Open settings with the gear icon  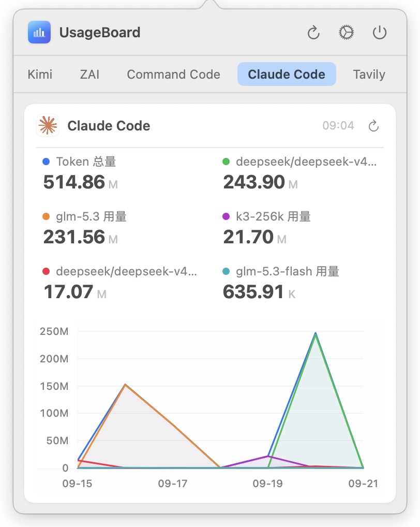pyautogui.click(x=346, y=33)
